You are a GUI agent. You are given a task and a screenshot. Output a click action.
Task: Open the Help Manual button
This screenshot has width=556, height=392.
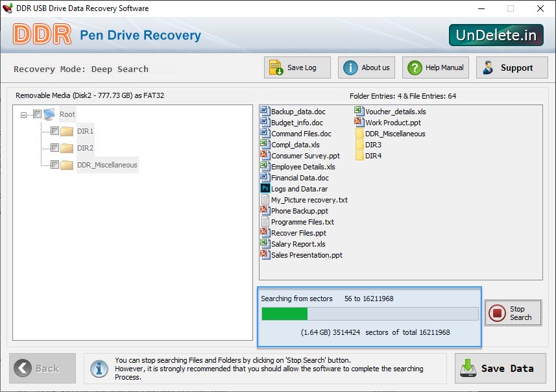(435, 67)
